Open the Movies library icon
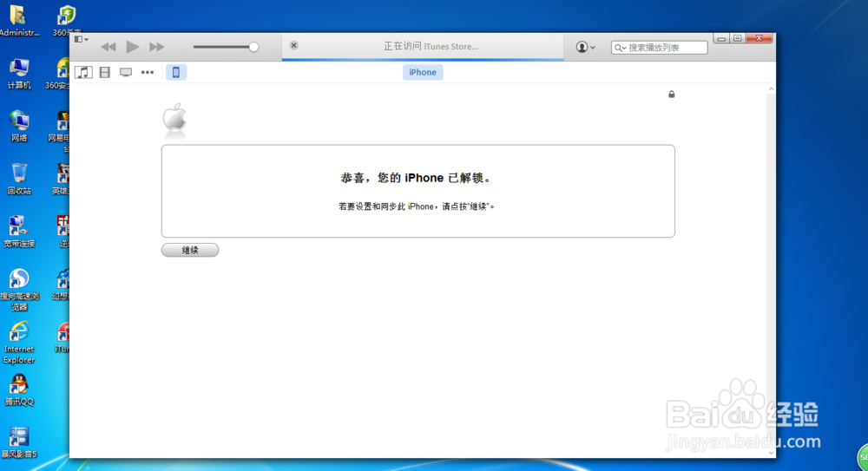Viewport: 868px width, 471px height. 105,73
